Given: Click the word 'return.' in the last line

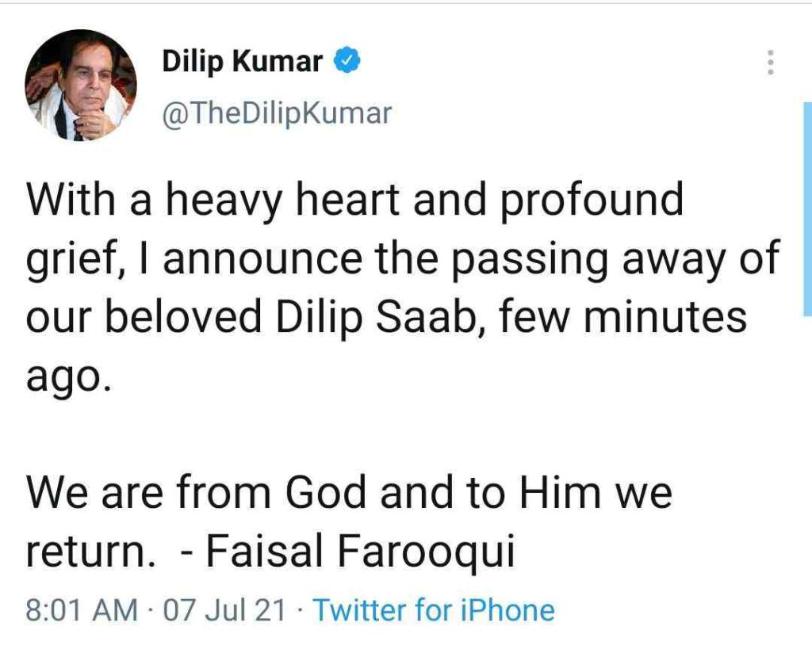Looking at the screenshot, I should pyautogui.click(x=90, y=552).
